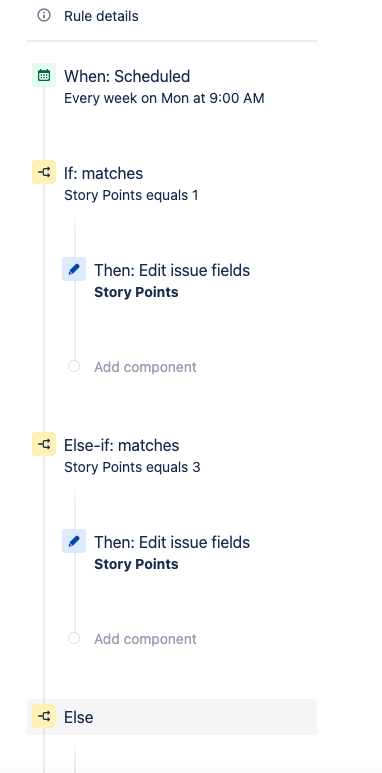Open the Story Points equals 3 condition
This screenshot has height=773, width=382.
132,467
